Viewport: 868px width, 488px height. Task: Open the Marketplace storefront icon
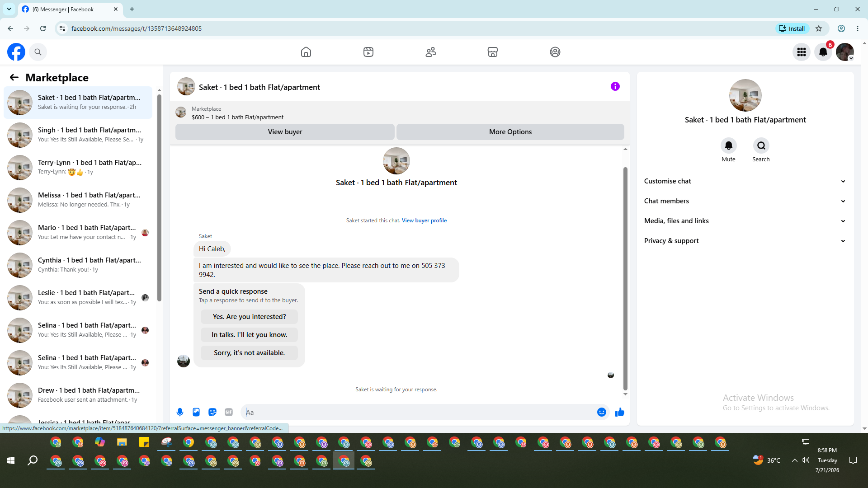(493, 52)
